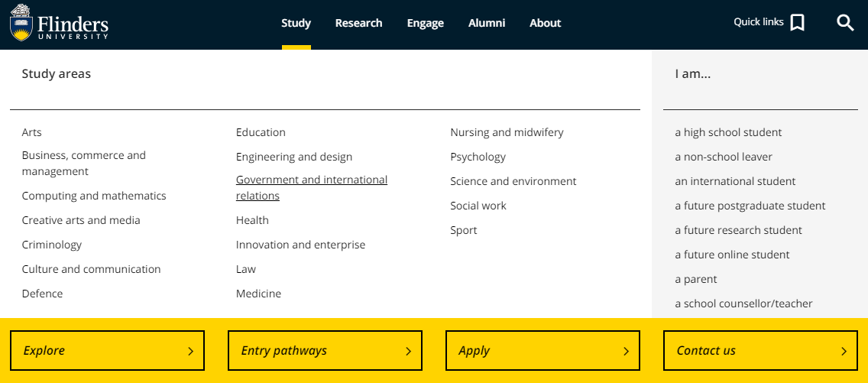The image size is (868, 383).
Task: Click the Entry pathways chevron arrow
Action: 409,351
